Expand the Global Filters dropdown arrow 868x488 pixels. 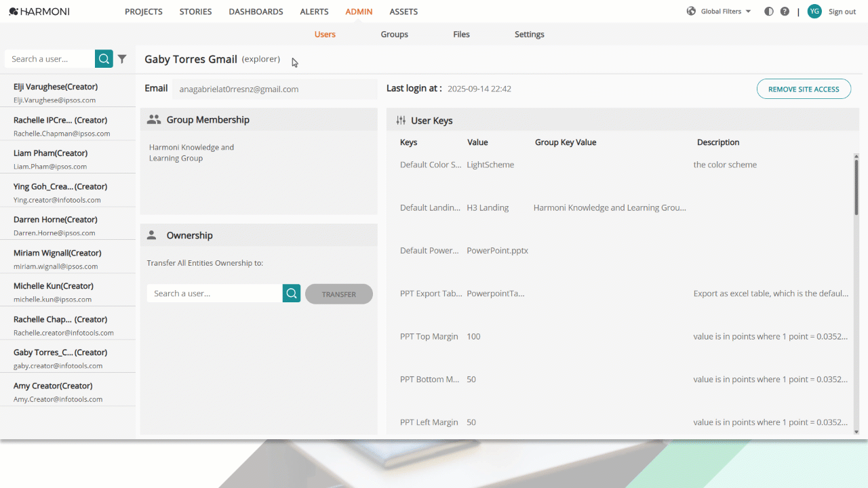point(748,12)
